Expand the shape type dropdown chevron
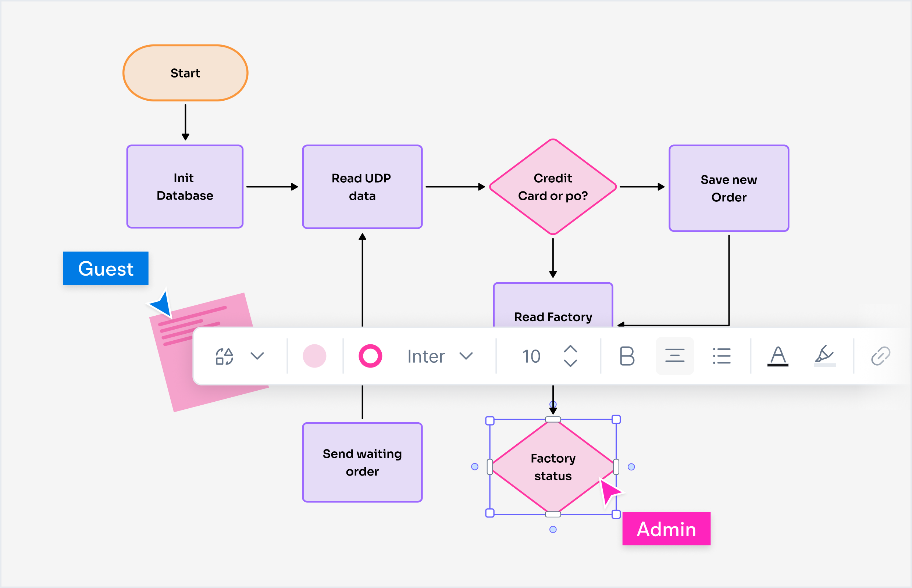This screenshot has height=588, width=912. 257,356
